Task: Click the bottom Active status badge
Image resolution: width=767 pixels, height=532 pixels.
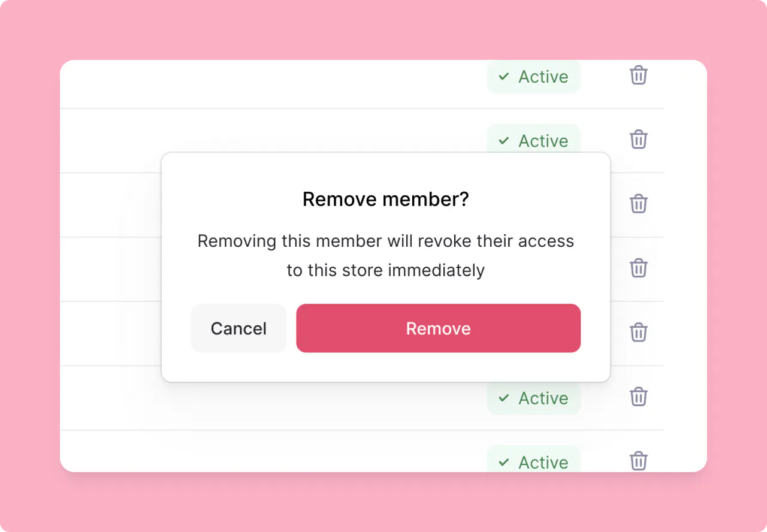Action: click(x=533, y=462)
